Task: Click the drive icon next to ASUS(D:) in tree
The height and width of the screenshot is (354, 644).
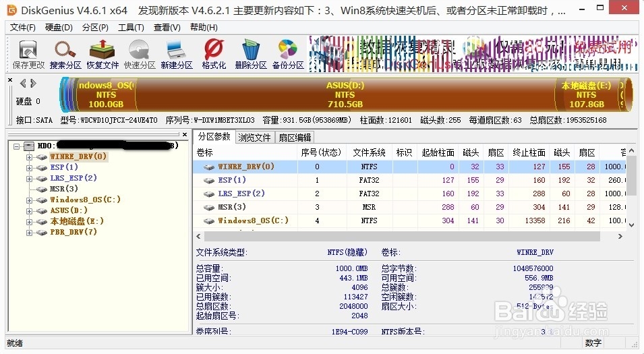Action: pyautogui.click(x=42, y=210)
